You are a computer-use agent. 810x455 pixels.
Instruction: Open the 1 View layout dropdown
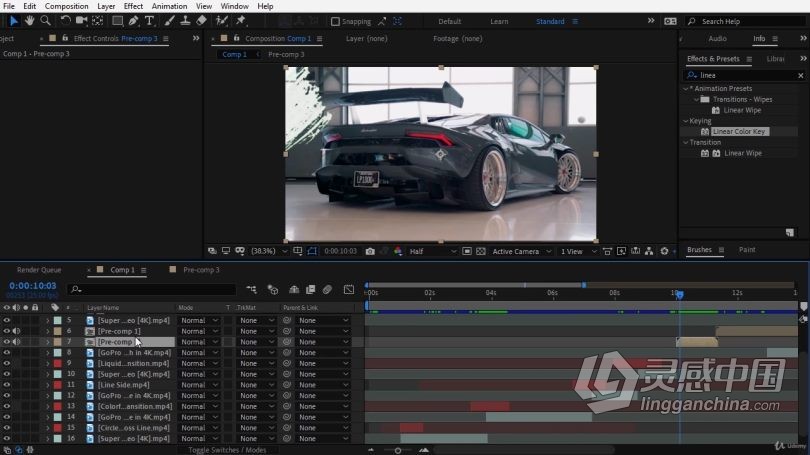coord(579,251)
